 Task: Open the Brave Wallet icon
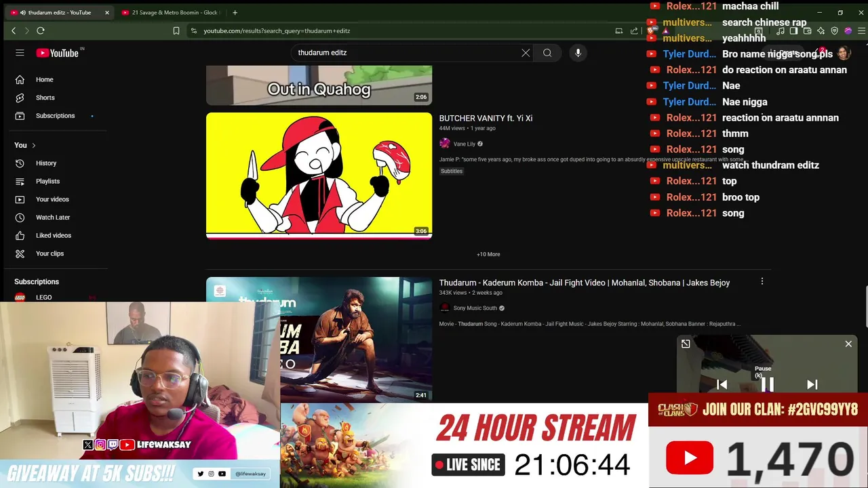(807, 30)
